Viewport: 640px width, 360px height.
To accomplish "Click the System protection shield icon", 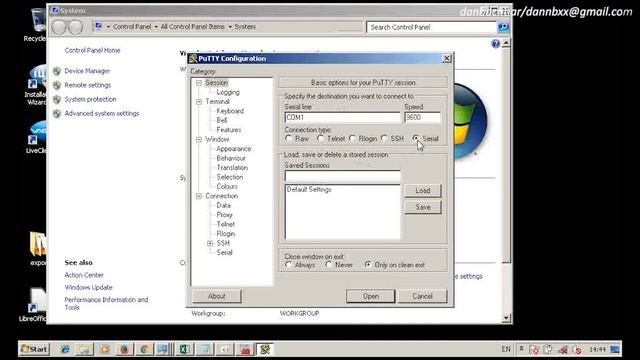I will (x=57, y=99).
